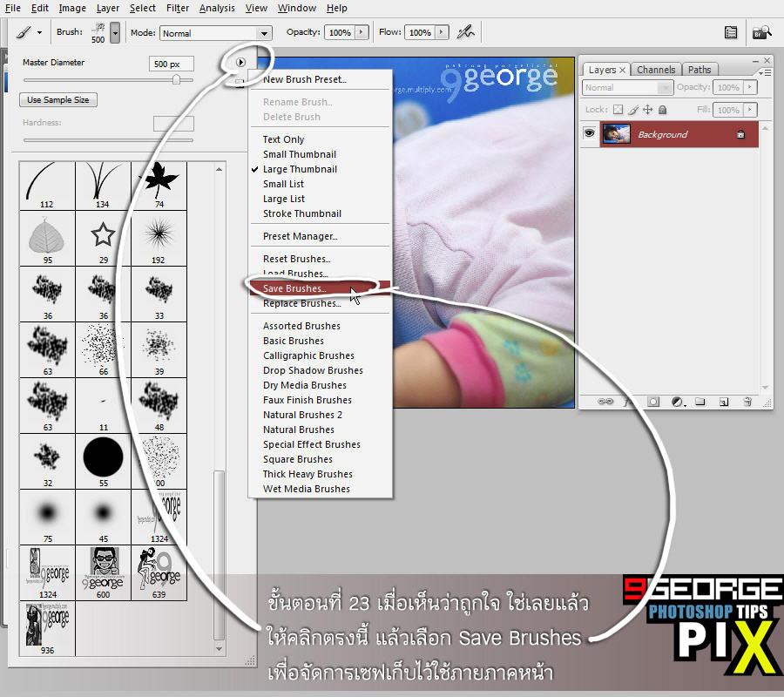Hide the Background layer with eye icon
Screen dimensions: 784x697
click(590, 133)
